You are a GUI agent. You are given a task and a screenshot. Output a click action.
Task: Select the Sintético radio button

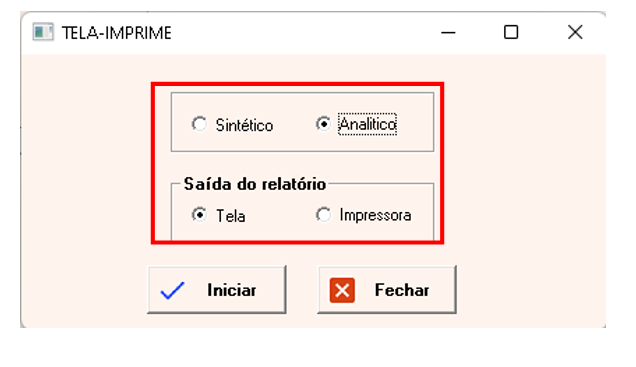coord(199,124)
